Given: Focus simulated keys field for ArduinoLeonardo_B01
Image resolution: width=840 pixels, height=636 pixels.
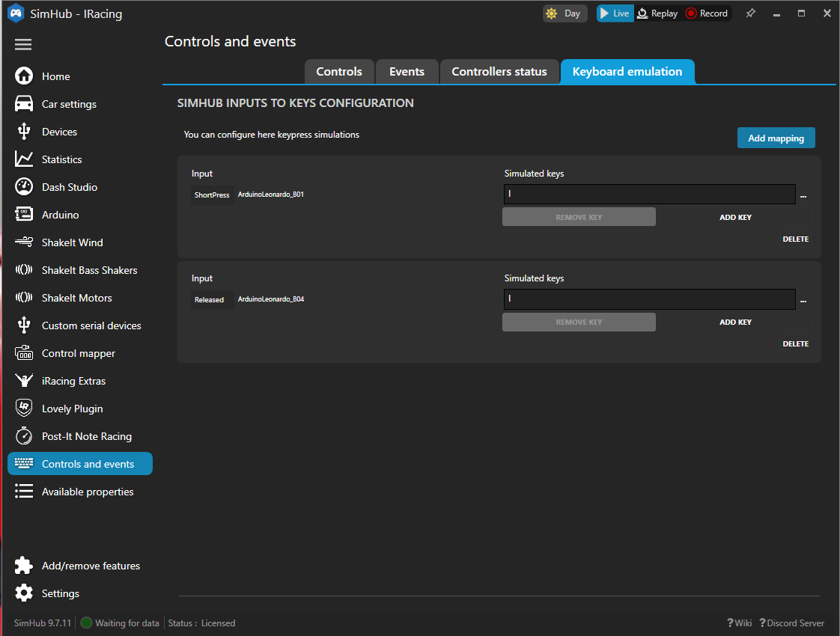Looking at the screenshot, I should point(649,195).
